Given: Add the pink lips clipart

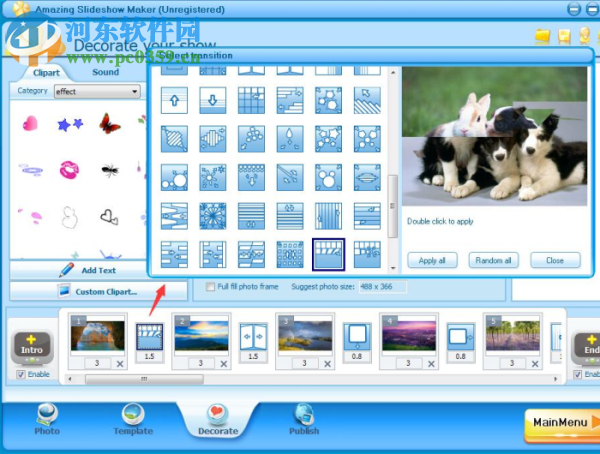Looking at the screenshot, I should (69, 170).
